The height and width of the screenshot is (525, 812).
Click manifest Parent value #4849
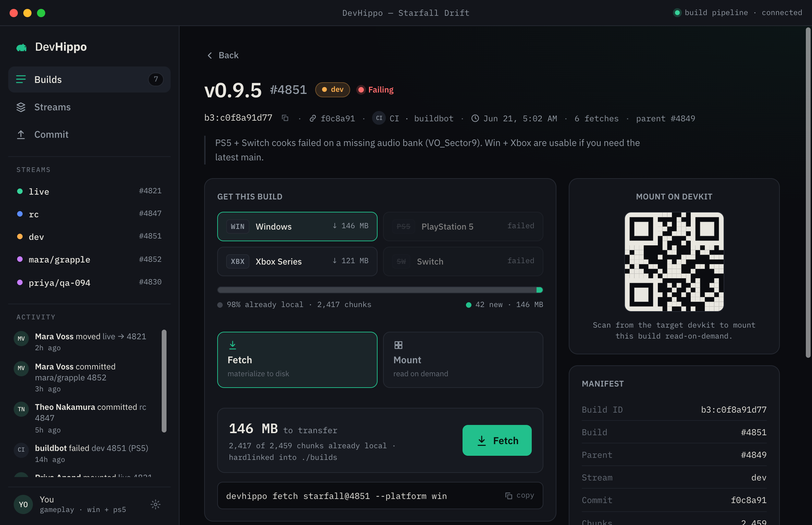pyautogui.click(x=753, y=455)
